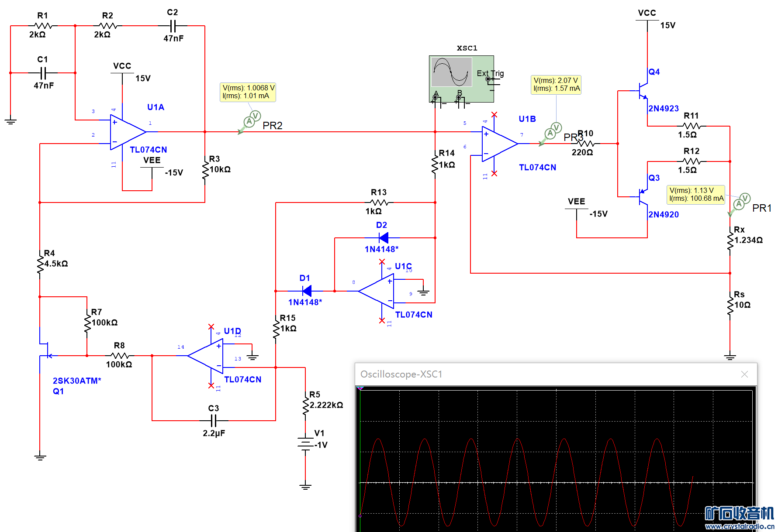Click the PR1 probe reading box
The image size is (778, 532).
696,195
